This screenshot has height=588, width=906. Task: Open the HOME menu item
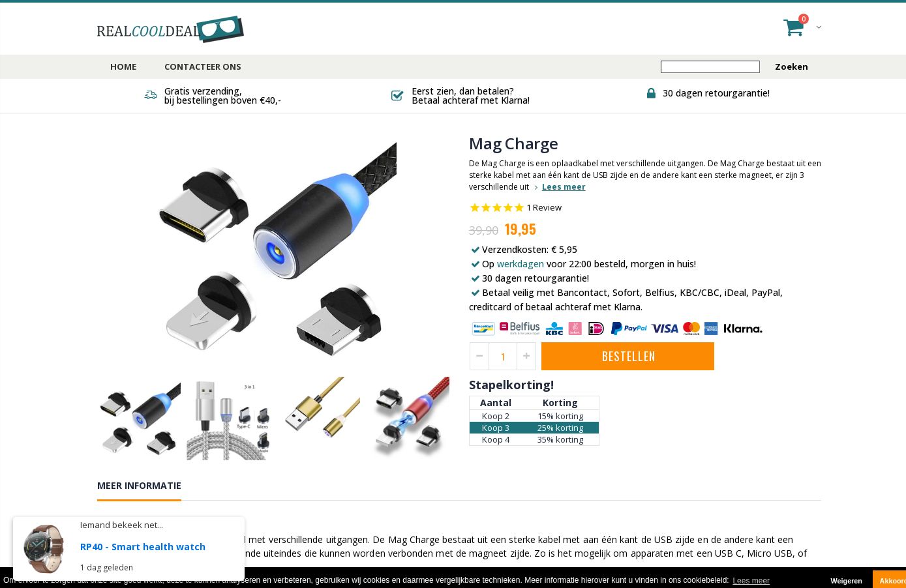click(123, 66)
